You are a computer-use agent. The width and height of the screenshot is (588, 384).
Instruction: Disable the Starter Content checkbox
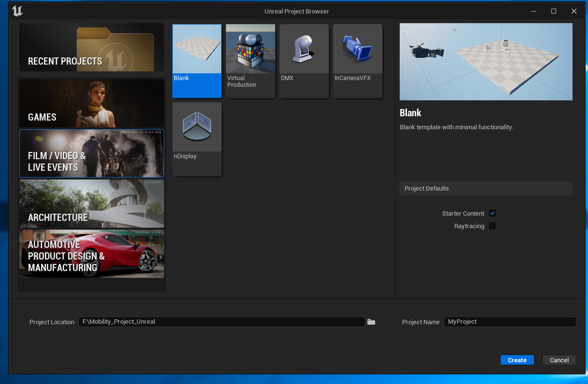tap(492, 213)
